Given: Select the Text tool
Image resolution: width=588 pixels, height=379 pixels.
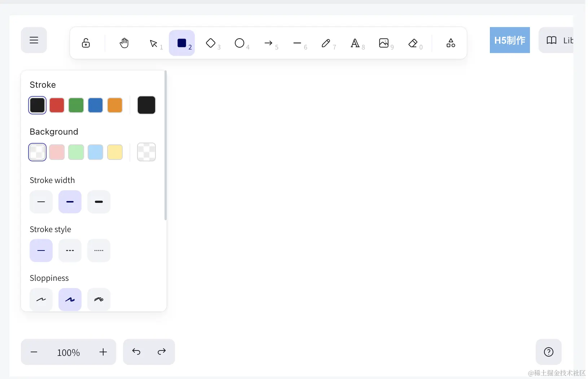Looking at the screenshot, I should click(355, 43).
